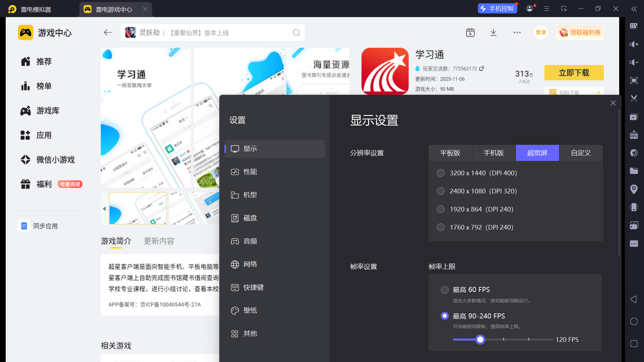Click the download manager arrow icon
This screenshot has height=362, width=644.
[493, 33]
